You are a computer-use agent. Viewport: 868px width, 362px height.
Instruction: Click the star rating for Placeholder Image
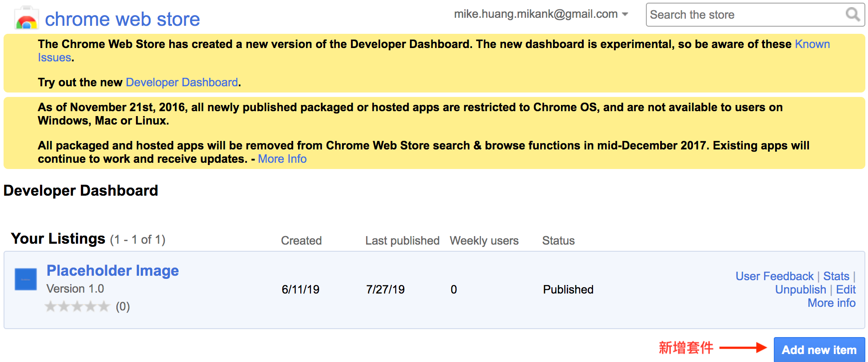(x=77, y=306)
